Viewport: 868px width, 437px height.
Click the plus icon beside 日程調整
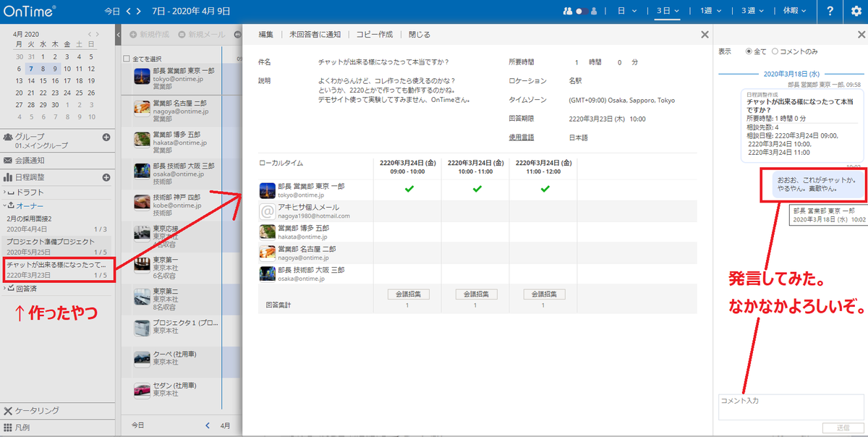point(106,176)
